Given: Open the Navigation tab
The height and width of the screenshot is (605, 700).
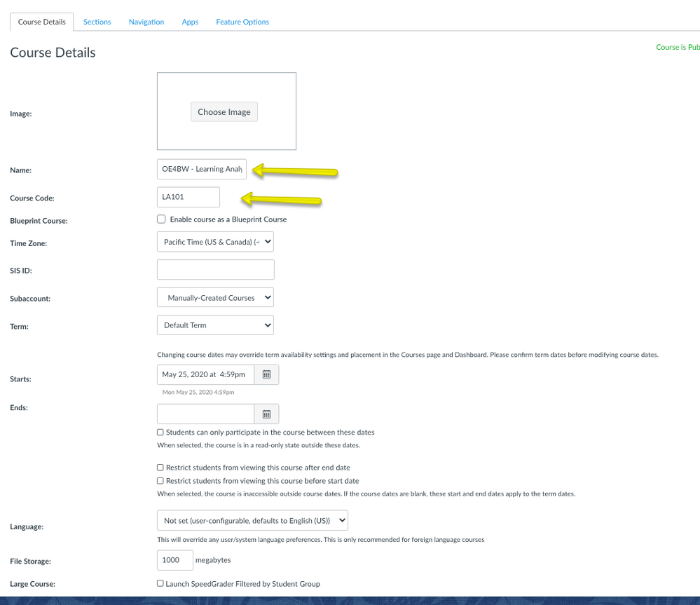Looking at the screenshot, I should (146, 22).
